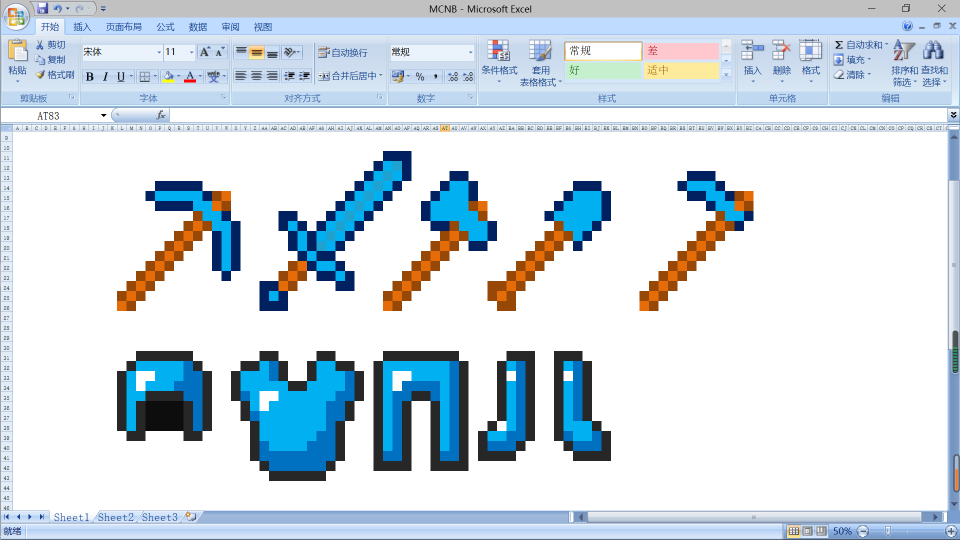The image size is (960, 540).
Task: Open the 开始 (Home) ribbon tab
Action: coord(50,27)
